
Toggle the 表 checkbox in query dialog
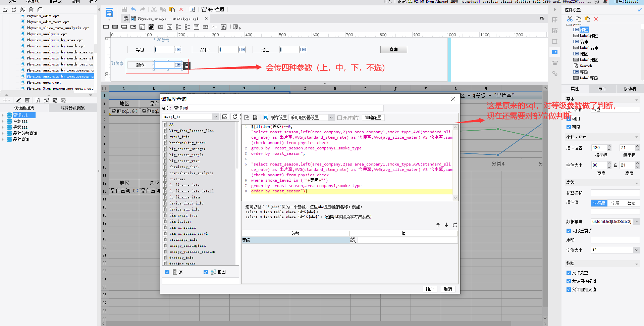167,272
